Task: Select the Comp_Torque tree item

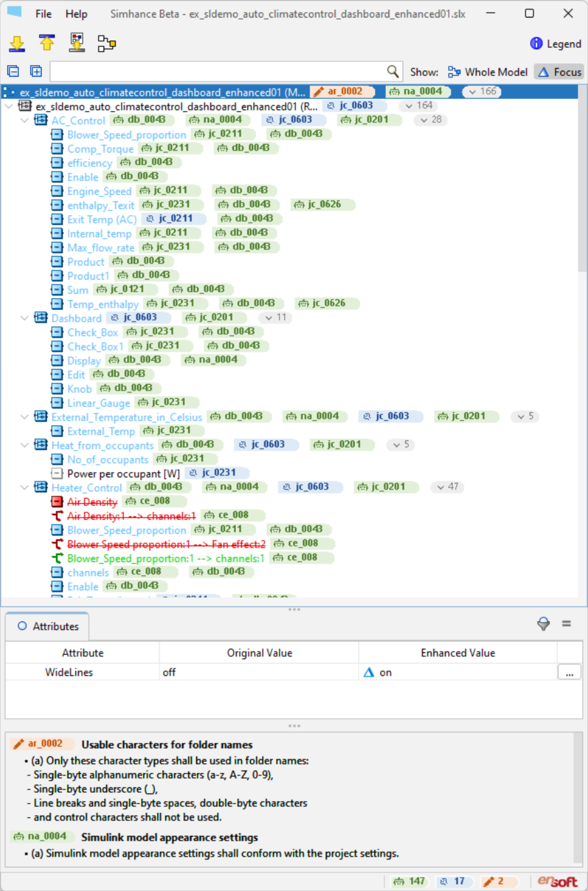Action: click(x=100, y=149)
